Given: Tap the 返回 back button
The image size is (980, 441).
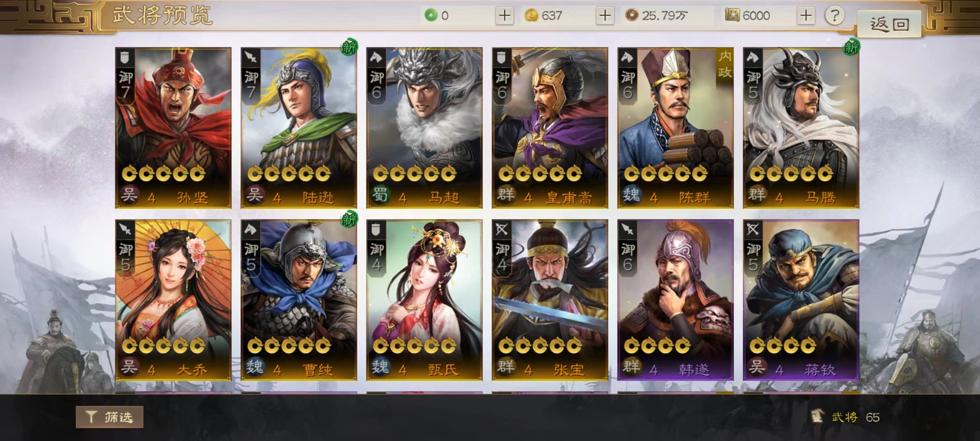Looking at the screenshot, I should point(889,24).
